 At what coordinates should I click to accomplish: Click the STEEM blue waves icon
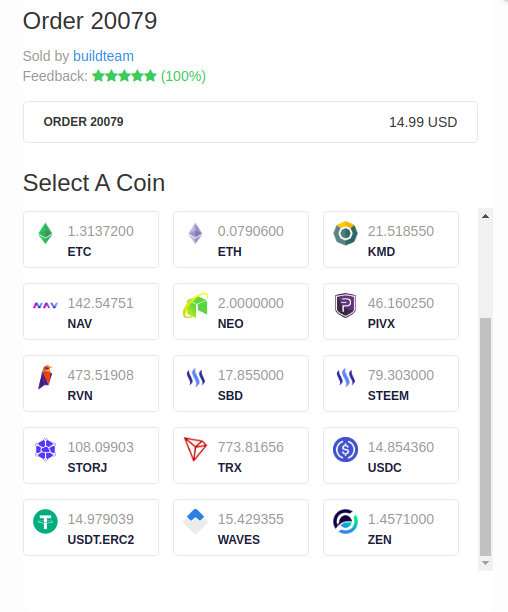coord(345,377)
